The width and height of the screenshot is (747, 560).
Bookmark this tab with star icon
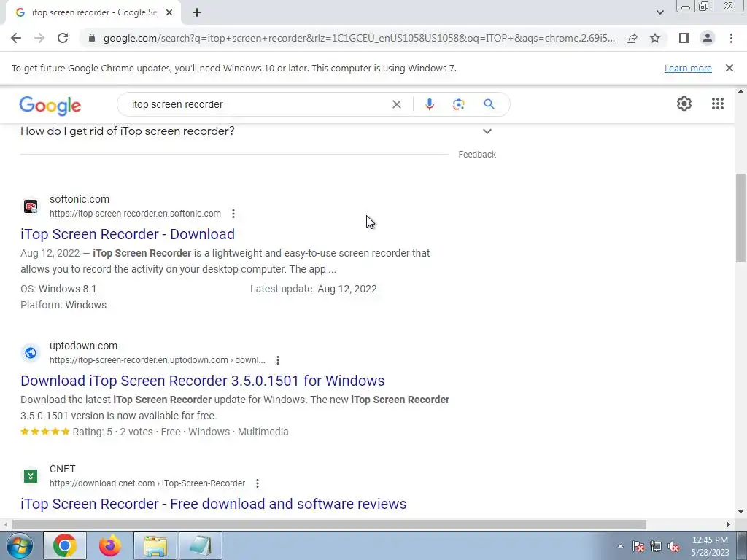(655, 38)
